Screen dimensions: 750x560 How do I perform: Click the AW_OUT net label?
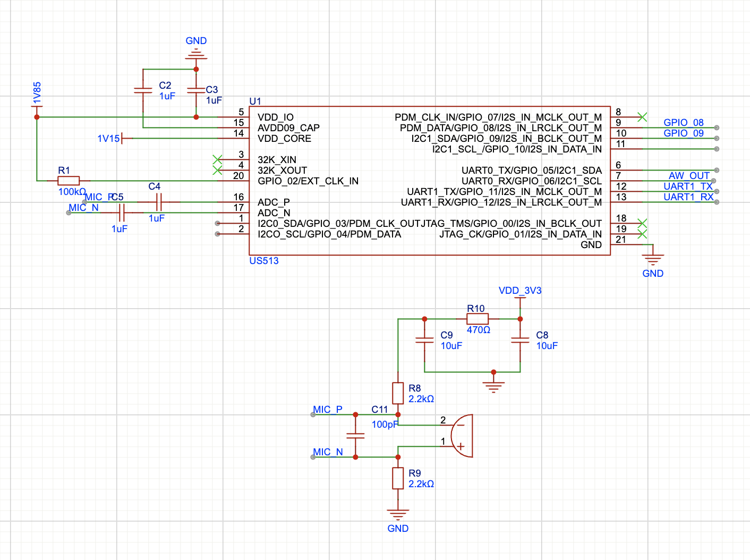point(689,176)
